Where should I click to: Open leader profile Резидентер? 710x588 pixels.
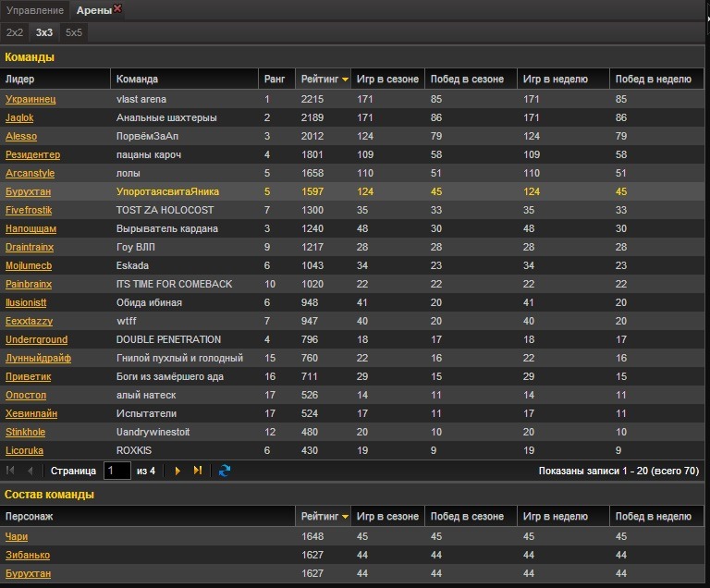(32, 155)
